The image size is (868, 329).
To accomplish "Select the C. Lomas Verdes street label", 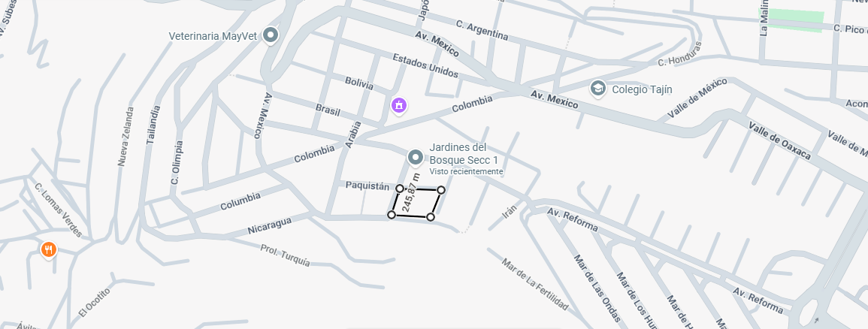I will pos(58,210).
